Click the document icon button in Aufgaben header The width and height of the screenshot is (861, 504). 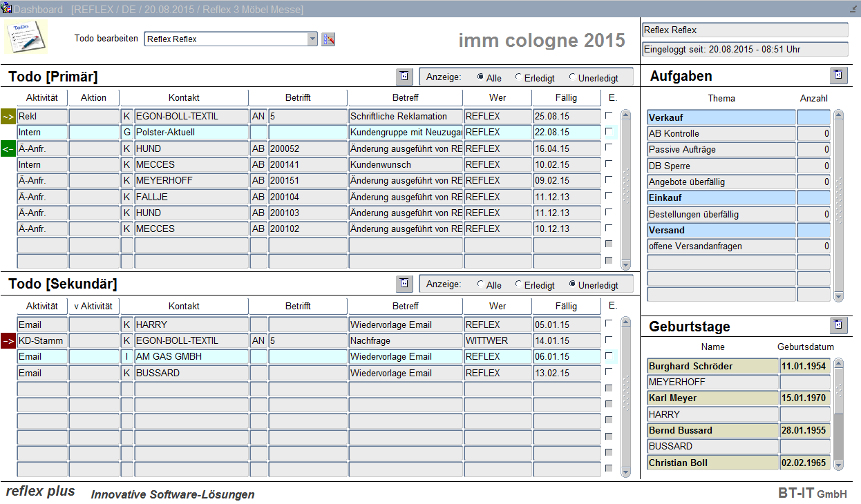coord(838,75)
